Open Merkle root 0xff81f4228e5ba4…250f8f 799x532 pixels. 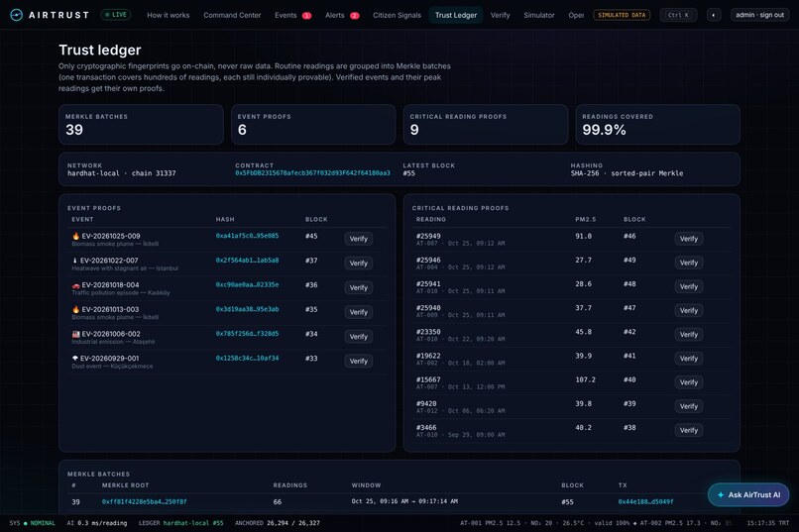tap(144, 501)
